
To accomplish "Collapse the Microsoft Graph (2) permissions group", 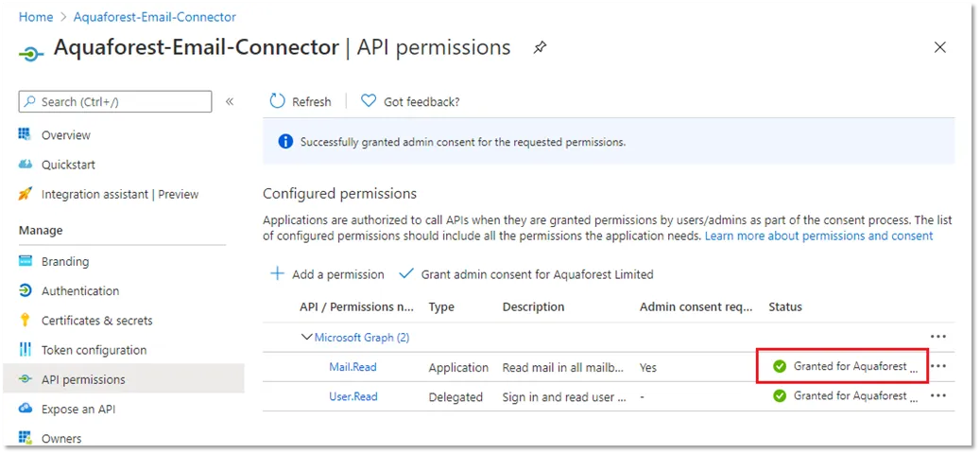I will (x=306, y=337).
